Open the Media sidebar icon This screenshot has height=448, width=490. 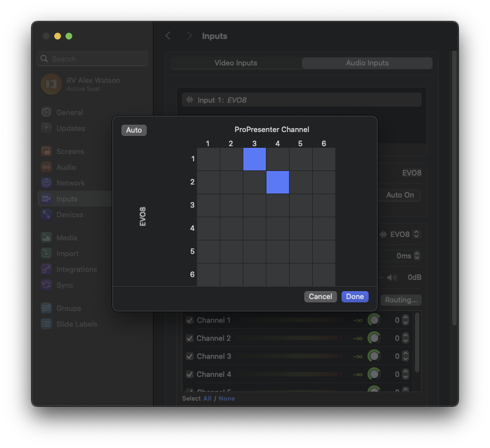point(46,238)
